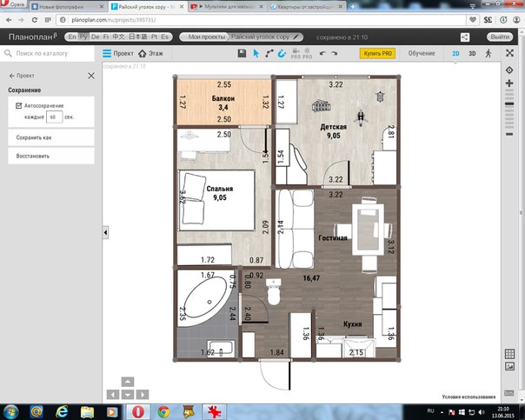Open the Проект dropdown menu

(119, 53)
